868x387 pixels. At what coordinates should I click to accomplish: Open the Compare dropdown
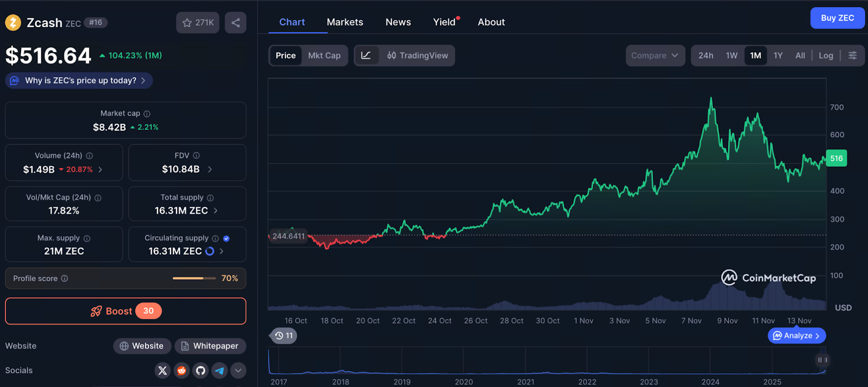tap(655, 55)
